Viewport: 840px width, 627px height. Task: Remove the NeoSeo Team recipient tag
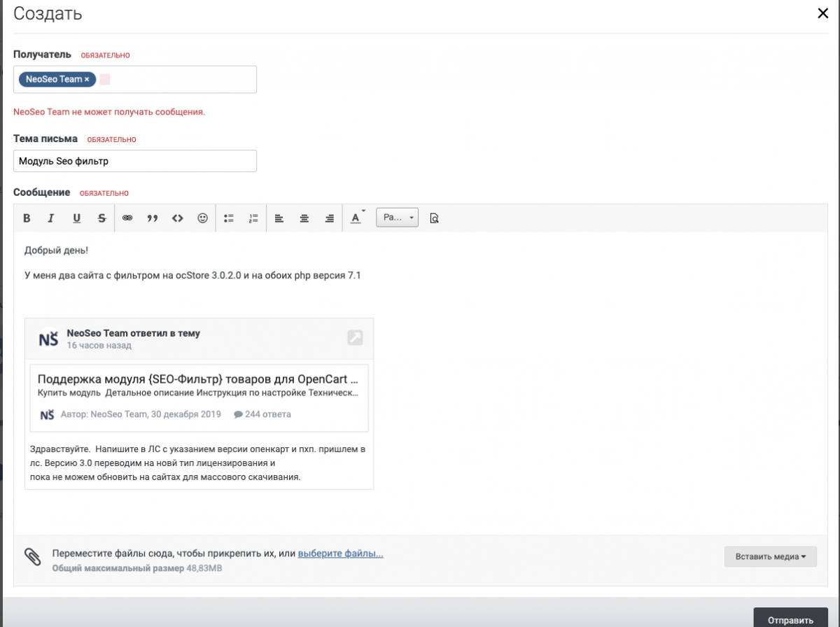pos(87,80)
